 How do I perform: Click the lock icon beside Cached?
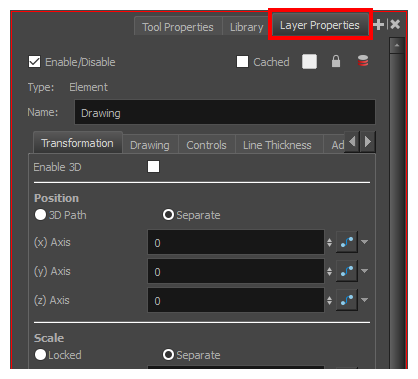point(336,61)
